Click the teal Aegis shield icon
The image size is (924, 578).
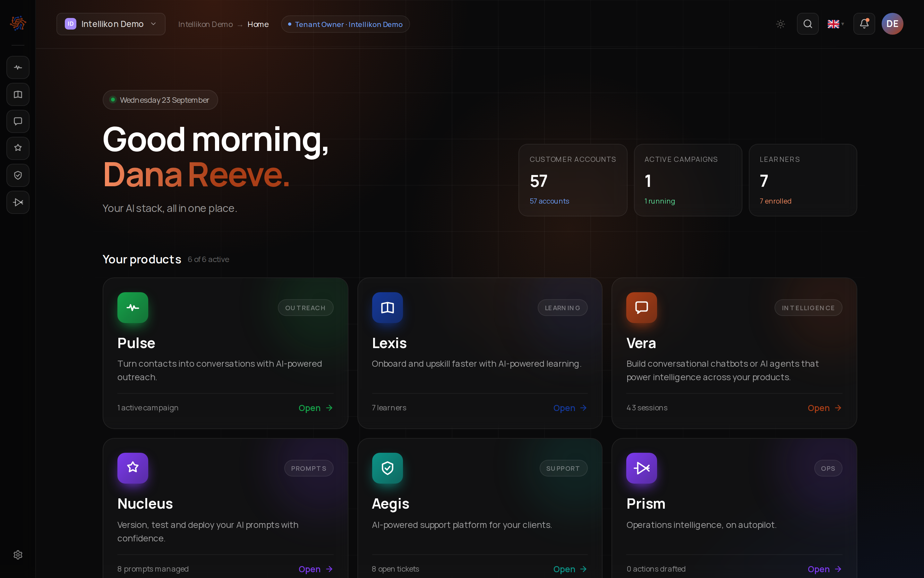[x=388, y=468]
